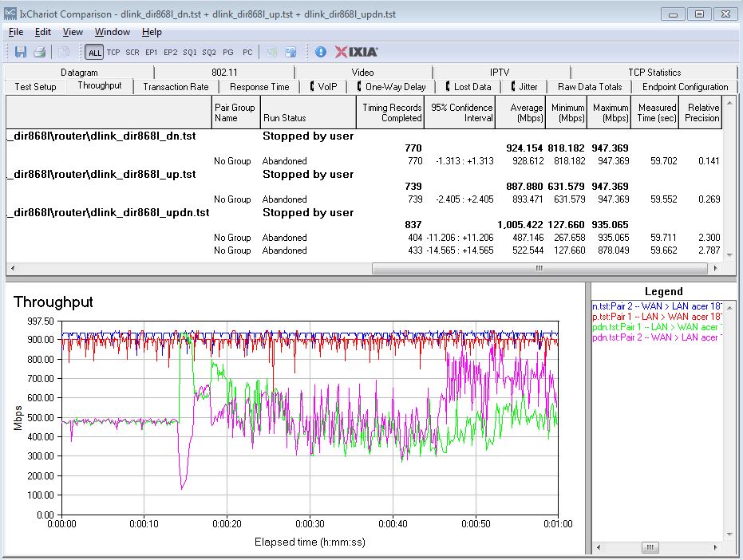743x560 pixels.
Task: Click the Timing Records Completed column header
Action: pos(390,112)
